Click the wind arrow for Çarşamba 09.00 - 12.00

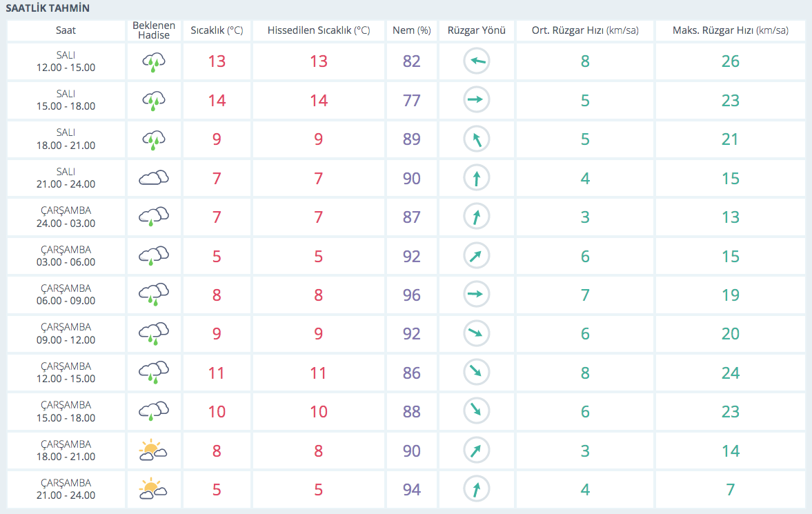tap(476, 334)
